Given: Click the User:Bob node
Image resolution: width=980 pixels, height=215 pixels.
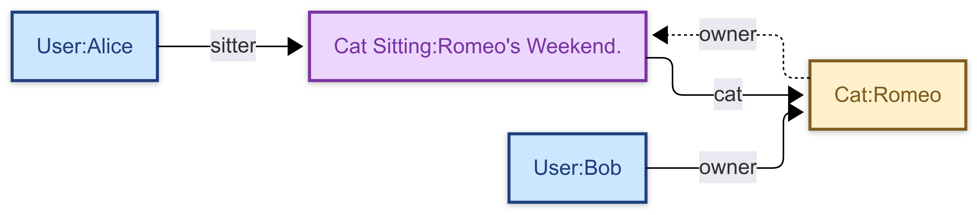Looking at the screenshot, I should coord(577,168).
